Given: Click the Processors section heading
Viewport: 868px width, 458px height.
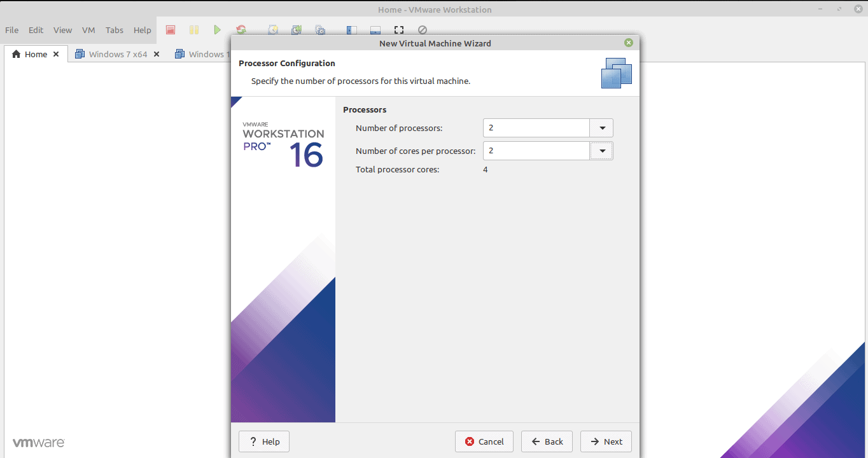Looking at the screenshot, I should tap(365, 109).
